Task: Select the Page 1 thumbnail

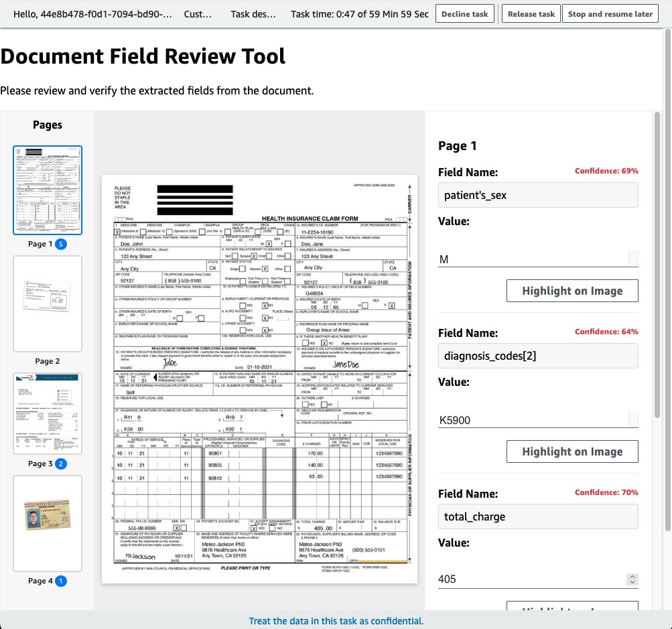Action: [48, 190]
